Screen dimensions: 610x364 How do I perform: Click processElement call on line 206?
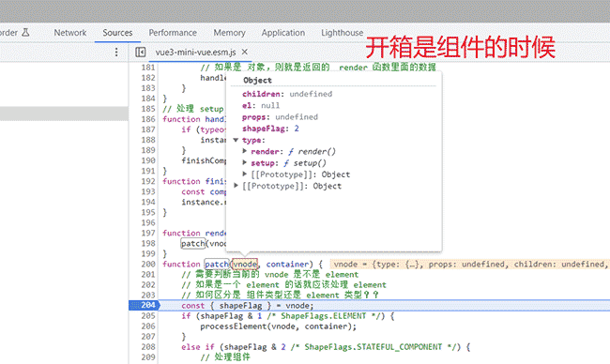(x=234, y=326)
